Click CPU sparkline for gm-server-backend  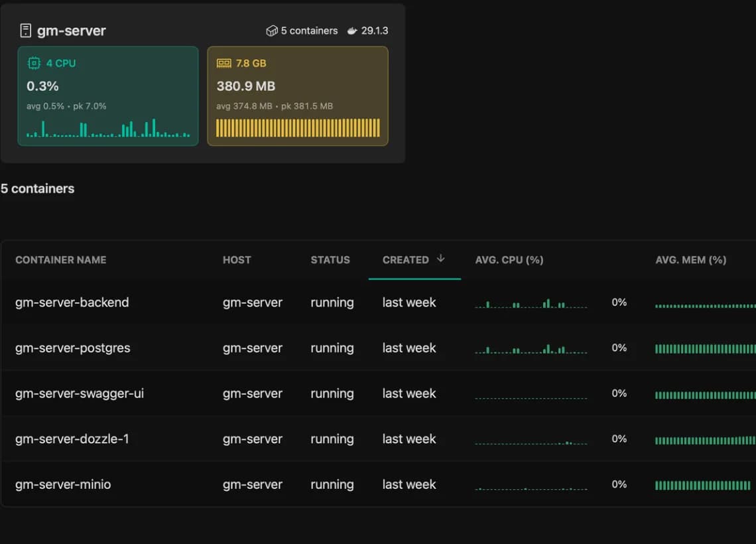point(531,303)
